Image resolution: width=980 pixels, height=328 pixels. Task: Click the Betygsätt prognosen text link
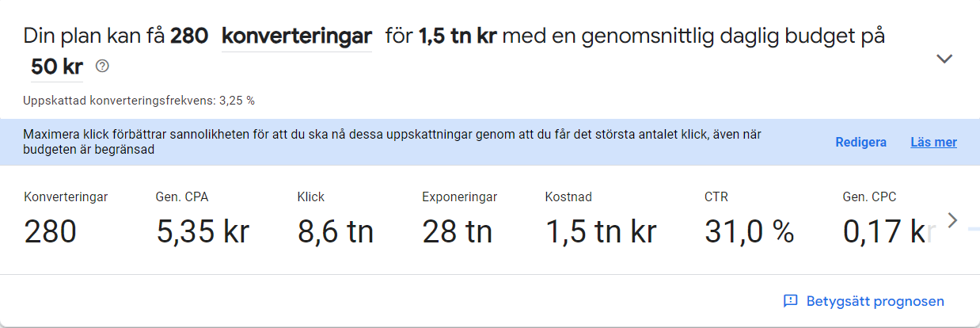[875, 301]
